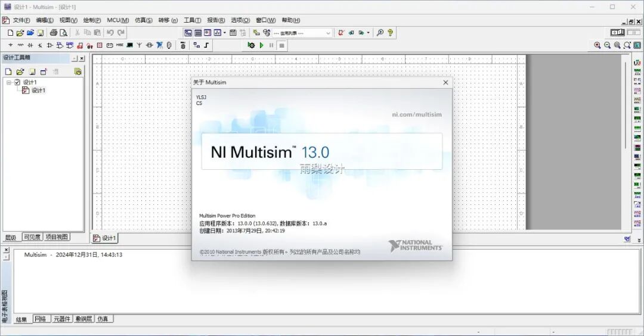The width and height of the screenshot is (644, 336).
Task: Select the 元器件 tab in spreadsheet view
Action: pyautogui.click(x=61, y=319)
